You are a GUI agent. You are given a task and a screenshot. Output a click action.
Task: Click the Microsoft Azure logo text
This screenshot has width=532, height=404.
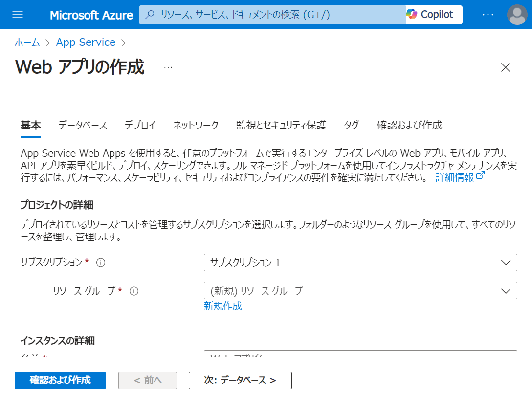[91, 15]
